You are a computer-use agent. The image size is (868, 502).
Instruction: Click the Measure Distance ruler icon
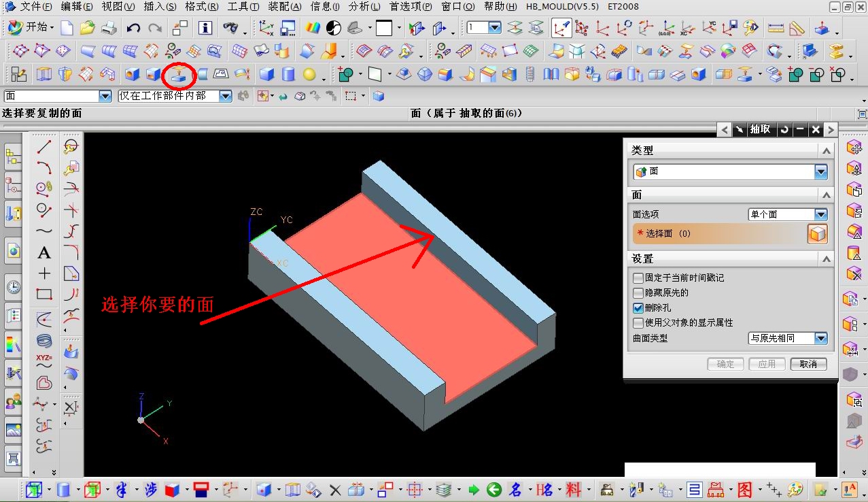tap(776, 29)
